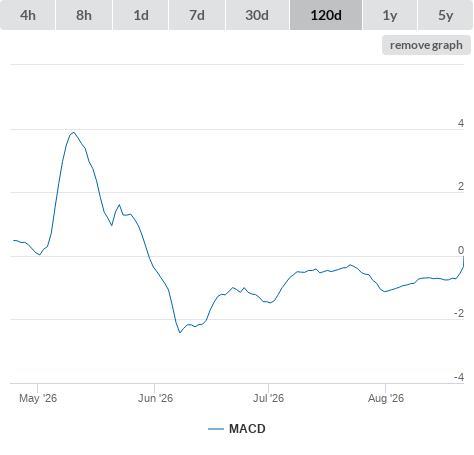Toggle MACD series via legend label
Image resolution: width=474 pixels, height=455 pixels.
(247, 429)
